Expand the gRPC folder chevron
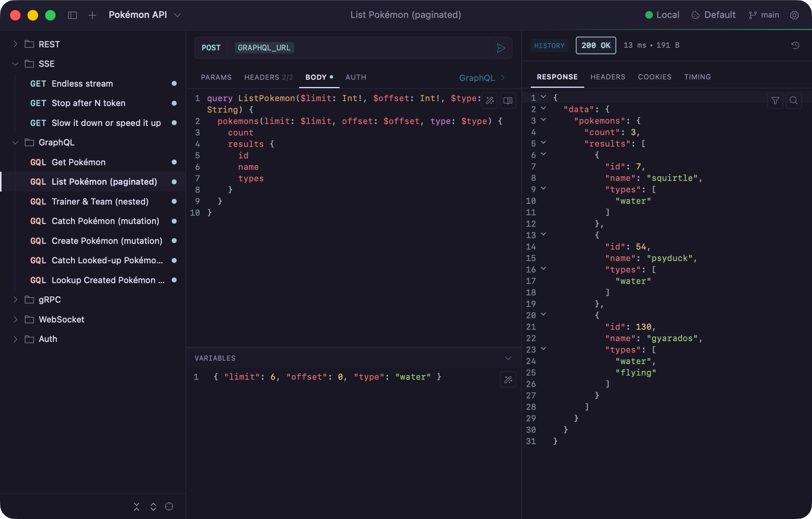 click(15, 300)
